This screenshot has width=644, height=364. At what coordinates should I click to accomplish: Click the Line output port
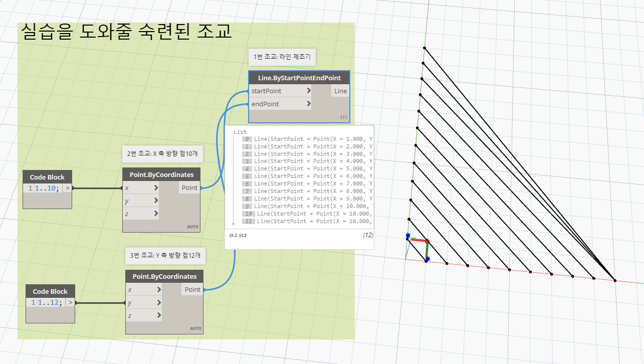point(340,91)
